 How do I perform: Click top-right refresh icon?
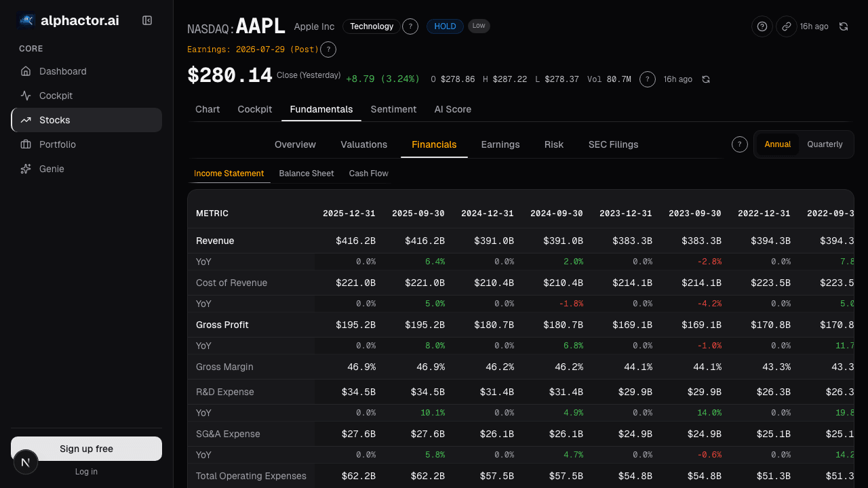tap(844, 26)
